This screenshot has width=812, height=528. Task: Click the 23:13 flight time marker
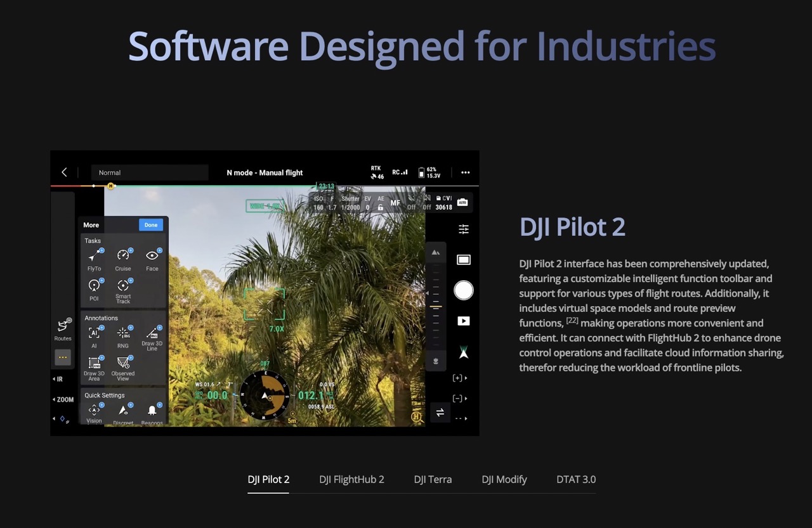[326, 186]
